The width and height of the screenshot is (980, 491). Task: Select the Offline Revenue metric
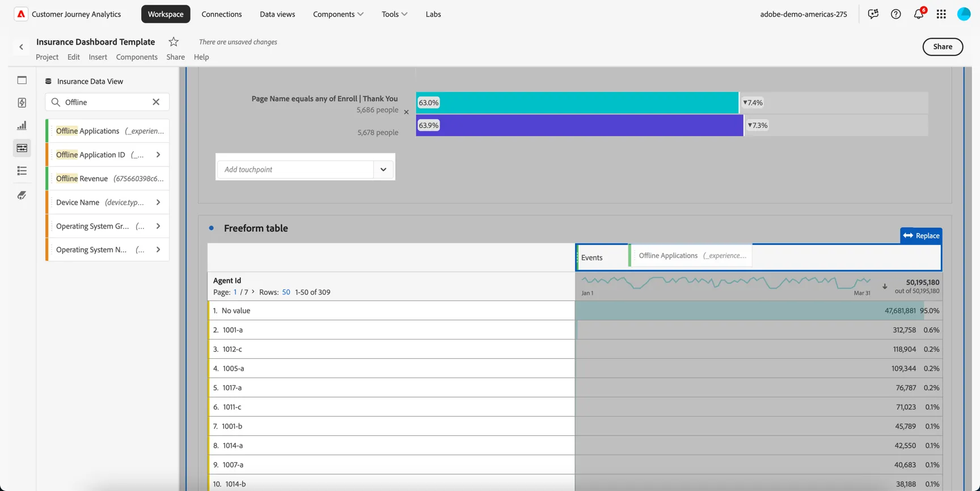(x=108, y=179)
